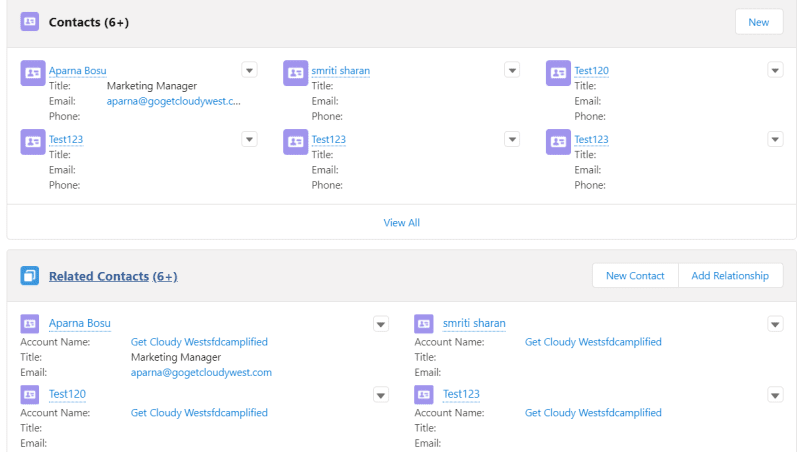Click Aparna Bosu contact icon in Contacts

(33, 73)
